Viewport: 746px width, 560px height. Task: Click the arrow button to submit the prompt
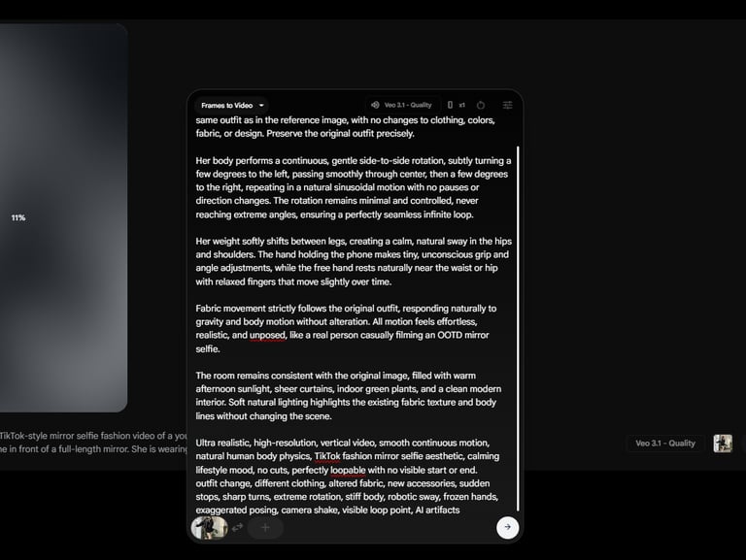(508, 527)
